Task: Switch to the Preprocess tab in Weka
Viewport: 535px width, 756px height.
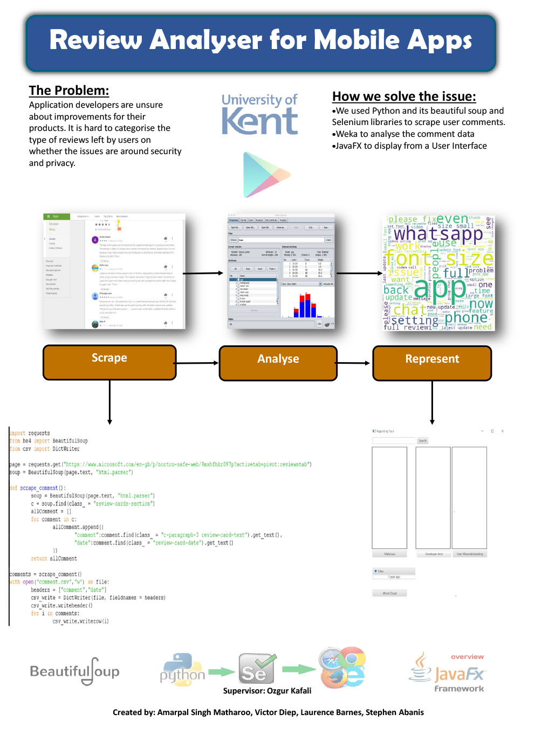Action: click(x=234, y=220)
